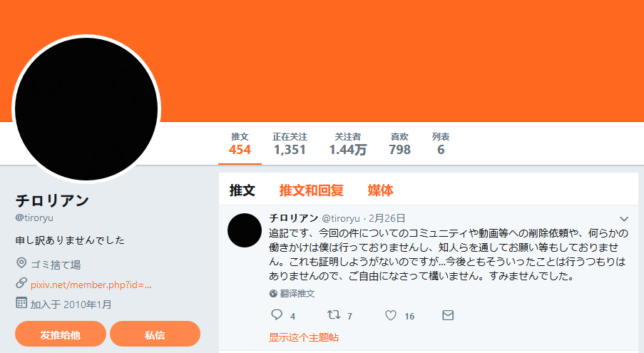This screenshot has width=644, height=353.
Task: Open the 喜欢 798 likes tab
Action: pyautogui.click(x=399, y=143)
